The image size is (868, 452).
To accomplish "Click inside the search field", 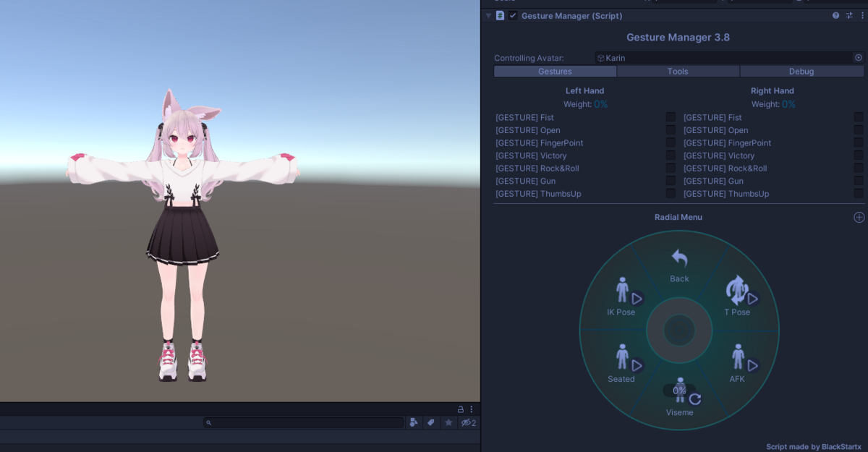I will [304, 422].
